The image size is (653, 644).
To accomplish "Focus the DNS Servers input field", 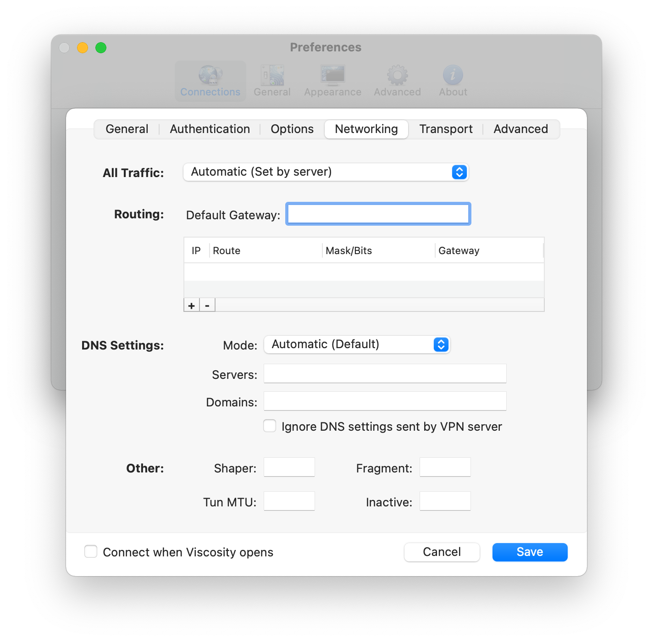I will pos(385,374).
